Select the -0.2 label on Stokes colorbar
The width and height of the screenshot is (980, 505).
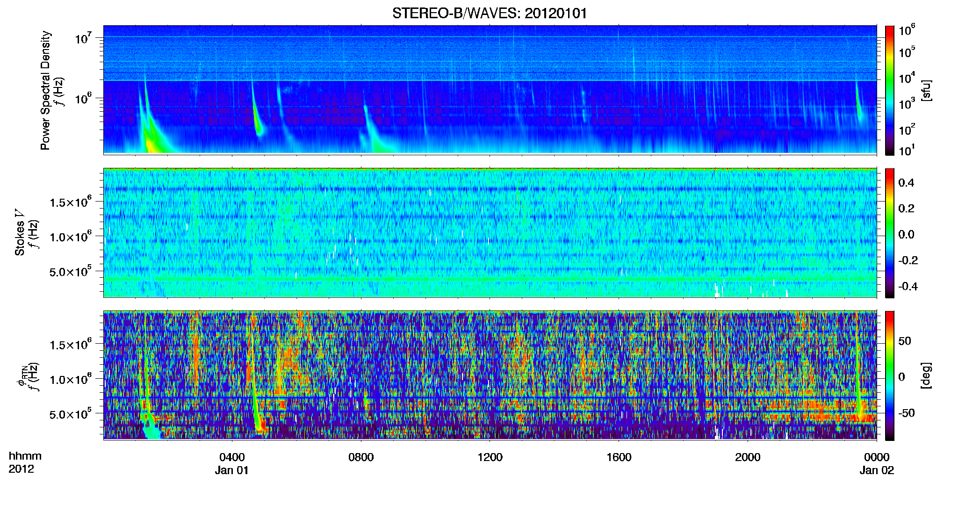tap(908, 260)
